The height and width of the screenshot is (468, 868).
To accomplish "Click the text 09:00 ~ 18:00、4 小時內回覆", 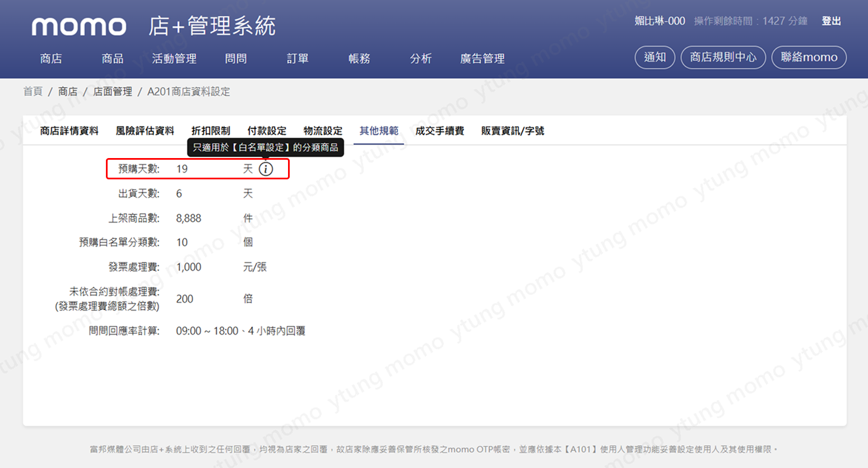I will click(241, 331).
